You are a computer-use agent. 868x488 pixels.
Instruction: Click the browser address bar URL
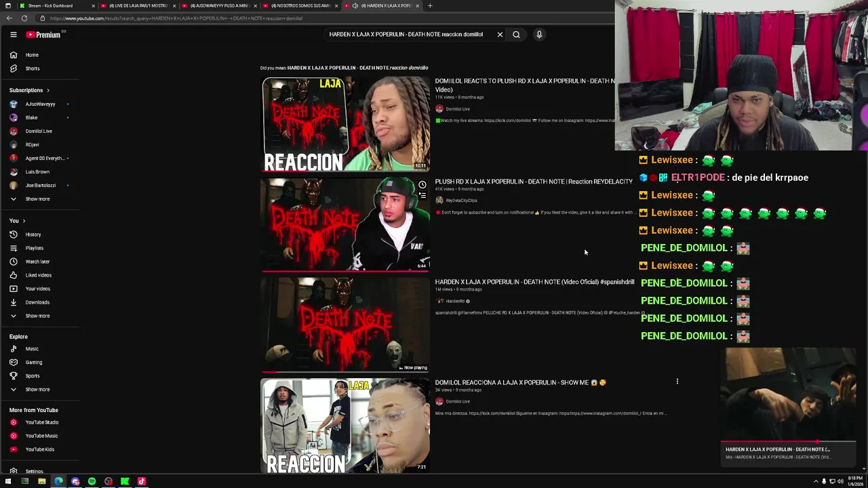(176, 18)
